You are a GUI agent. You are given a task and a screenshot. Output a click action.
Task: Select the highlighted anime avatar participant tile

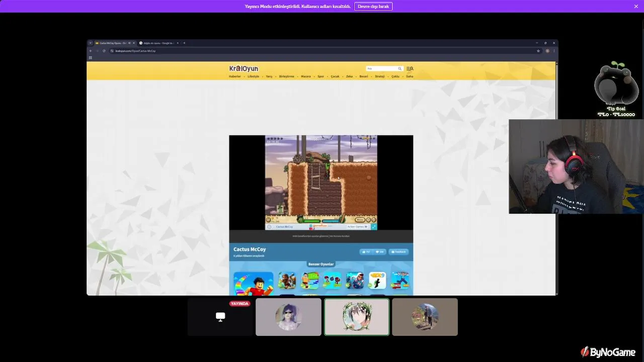357,317
